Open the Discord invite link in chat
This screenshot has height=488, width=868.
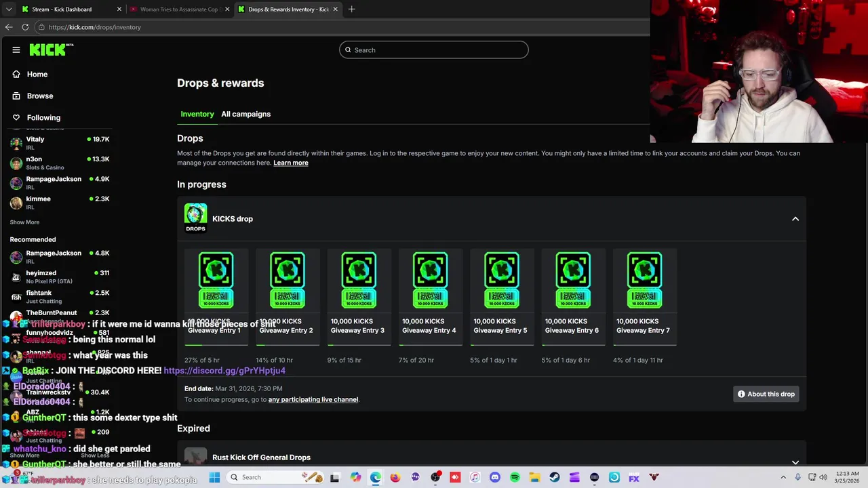pyautogui.click(x=224, y=371)
